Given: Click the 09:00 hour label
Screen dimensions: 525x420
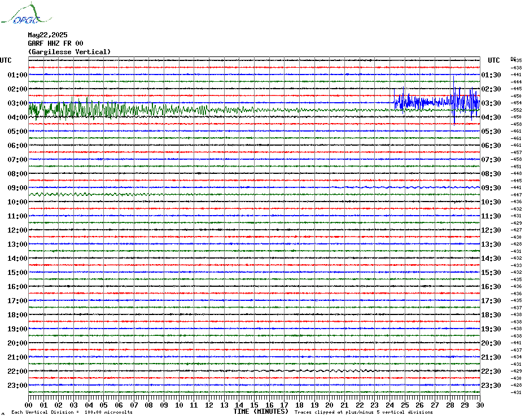Looking at the screenshot, I should [x=17, y=187].
